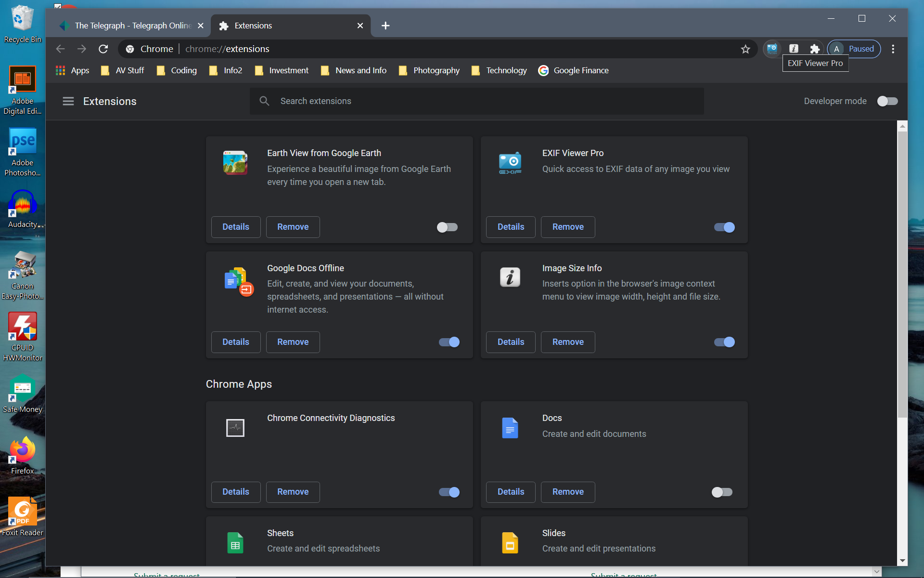Click the Image Size Info toolbar icon
924x578 pixels.
pos(794,49)
